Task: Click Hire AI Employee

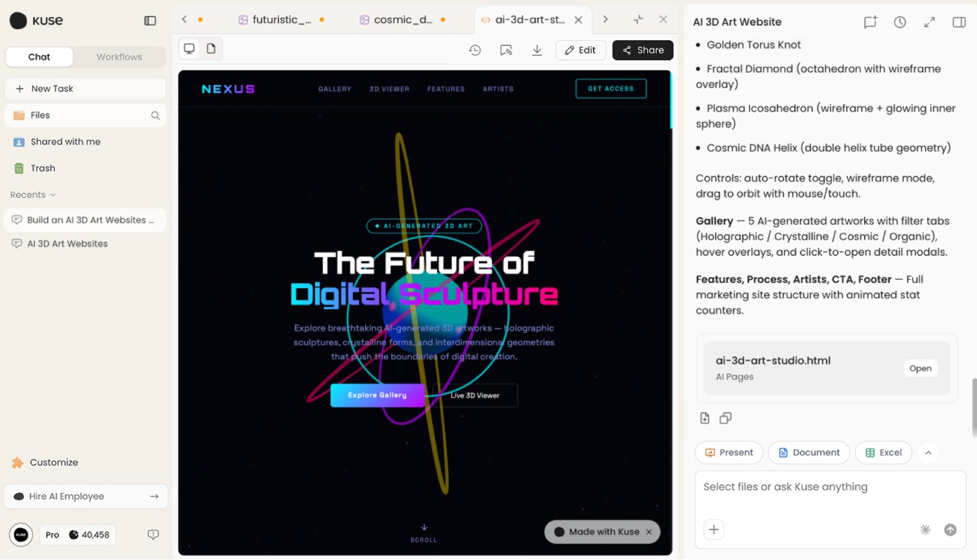Action: tap(85, 496)
